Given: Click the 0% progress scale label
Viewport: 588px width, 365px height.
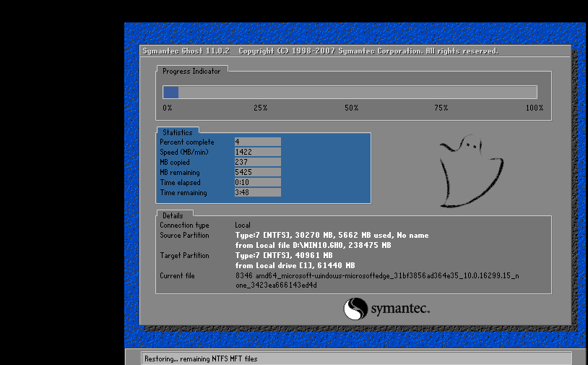Looking at the screenshot, I should point(168,108).
